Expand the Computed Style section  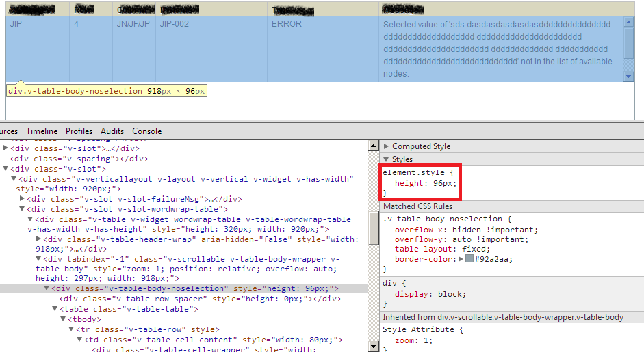[x=387, y=146]
